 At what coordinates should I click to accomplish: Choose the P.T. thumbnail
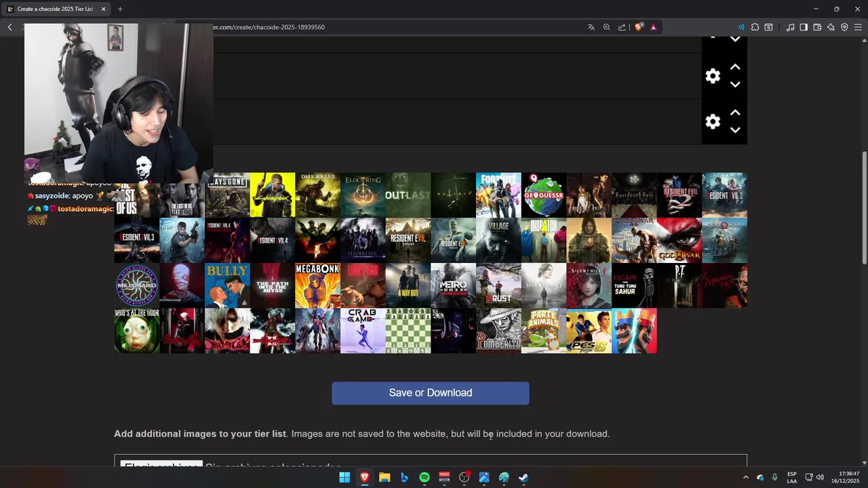679,285
